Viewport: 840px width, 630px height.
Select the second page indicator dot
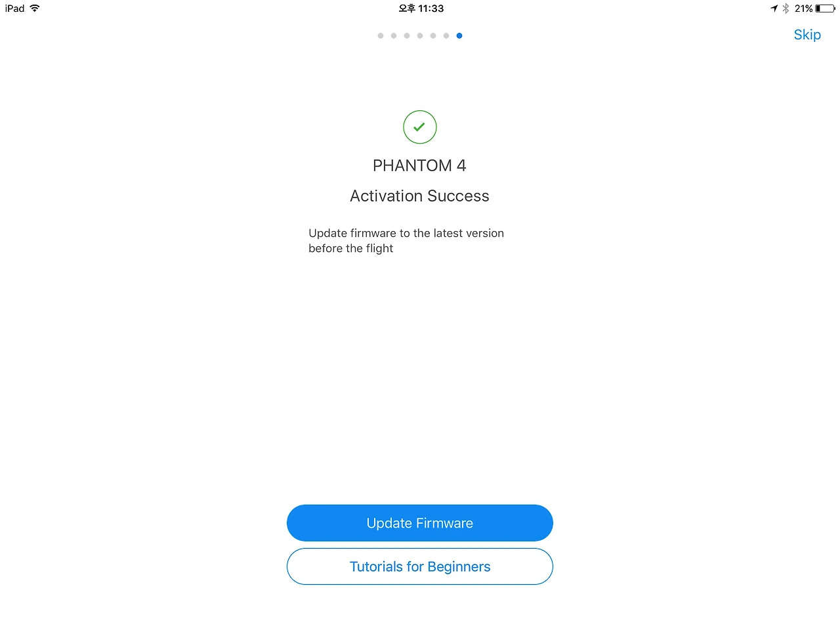394,36
